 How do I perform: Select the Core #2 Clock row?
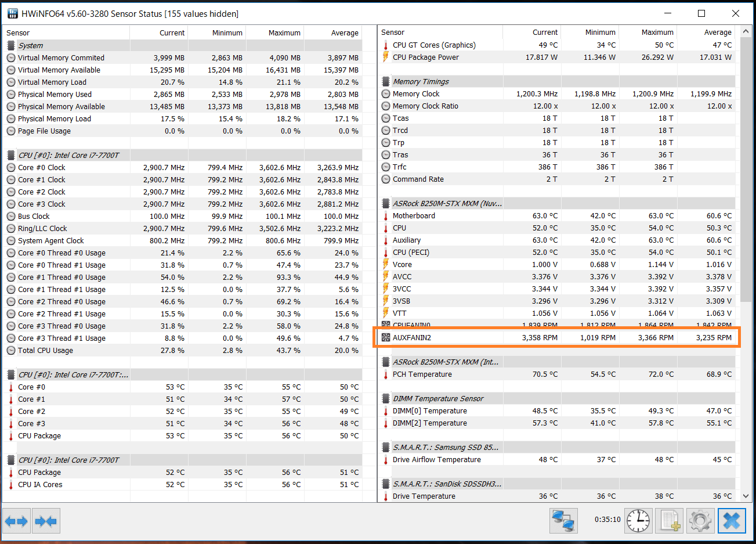[x=182, y=192]
